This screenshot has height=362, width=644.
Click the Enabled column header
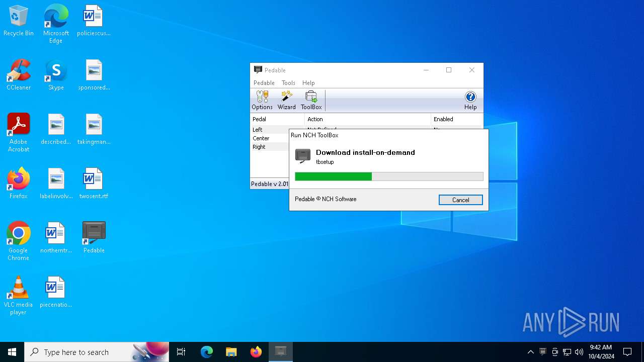[456, 119]
